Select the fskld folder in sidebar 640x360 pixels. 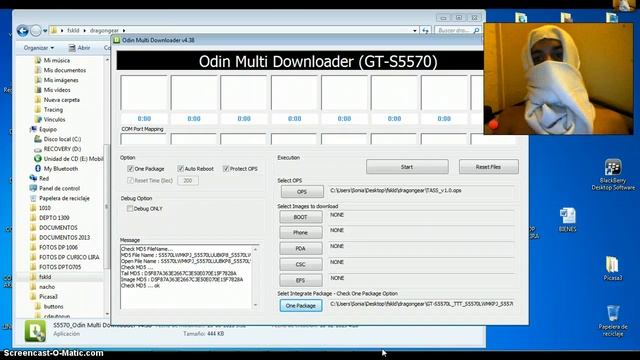(x=45, y=277)
